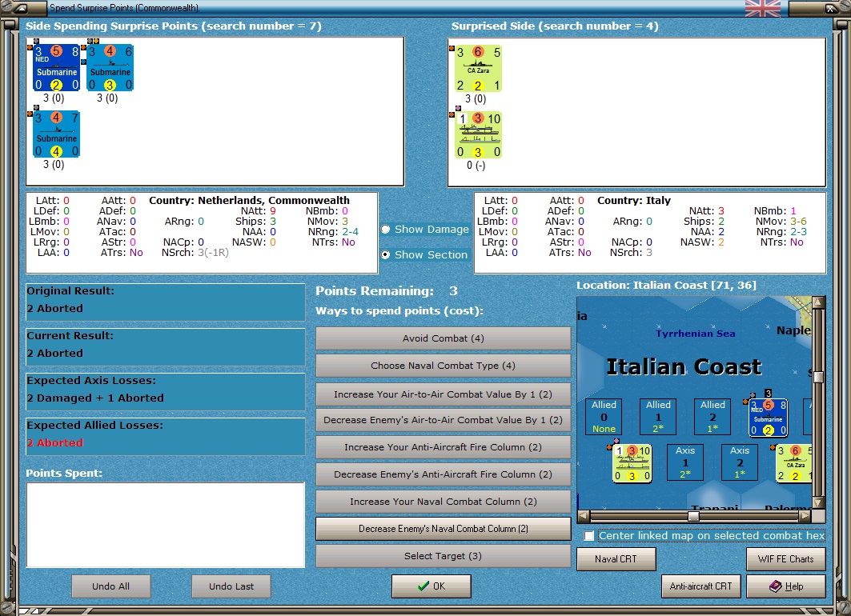
Task: Click map horizontal scrollbar left arrow
Action: click(x=584, y=516)
